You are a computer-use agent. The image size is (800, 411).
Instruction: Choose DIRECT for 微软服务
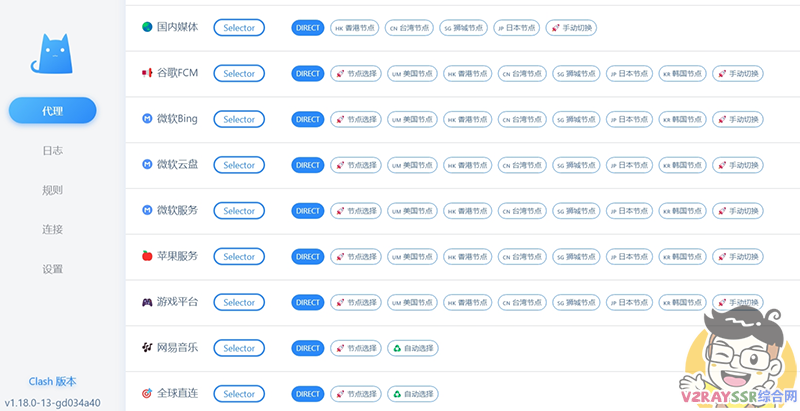point(308,211)
